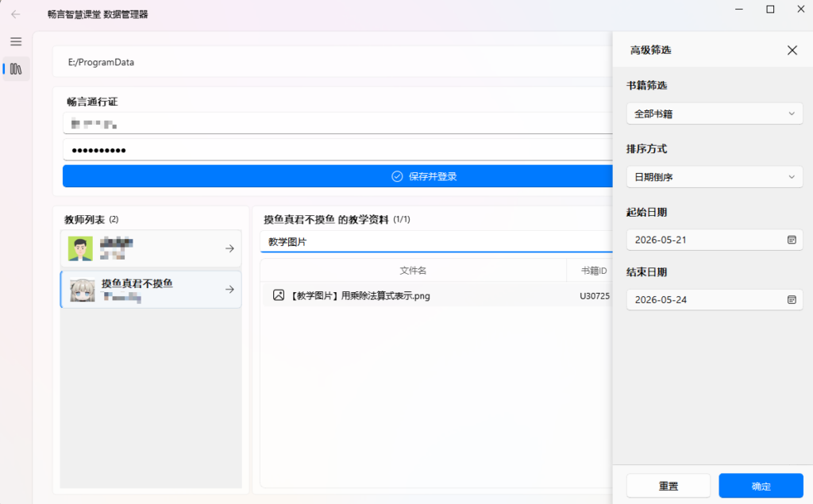Click the 确定 button
This screenshot has width=813, height=504.
click(x=761, y=486)
